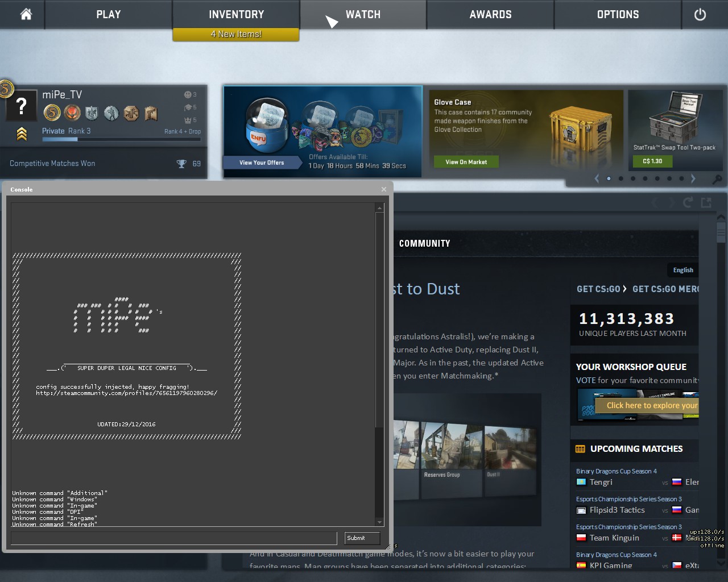The width and height of the screenshot is (728, 582).
Task: Open the workshop queue thumbnail
Action: [x=638, y=405]
